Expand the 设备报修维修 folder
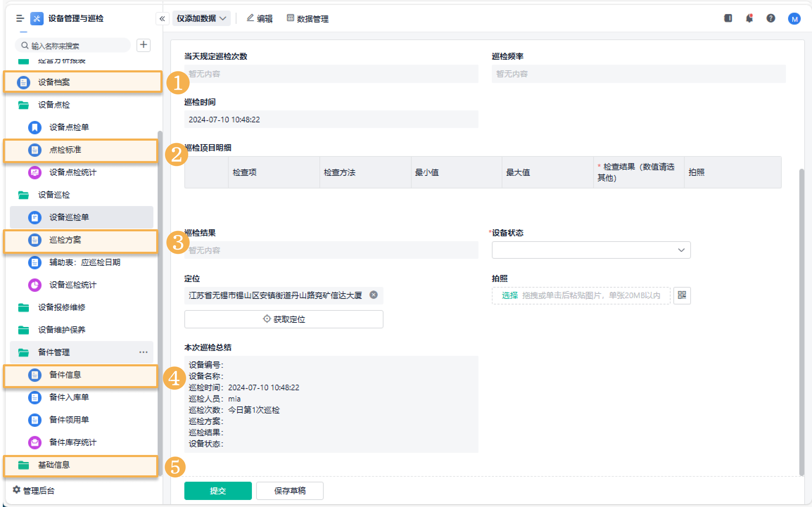The height and width of the screenshot is (507, 812). (62, 307)
